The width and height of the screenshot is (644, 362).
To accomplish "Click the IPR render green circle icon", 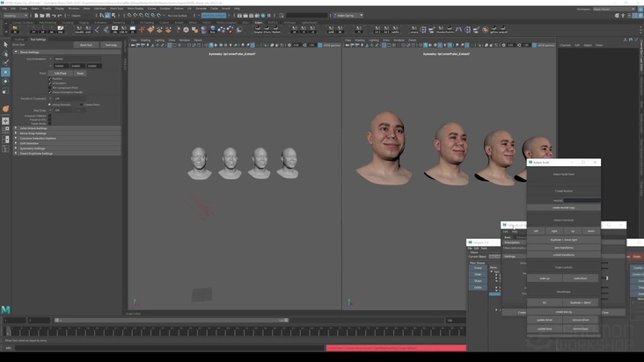I will click(263, 16).
